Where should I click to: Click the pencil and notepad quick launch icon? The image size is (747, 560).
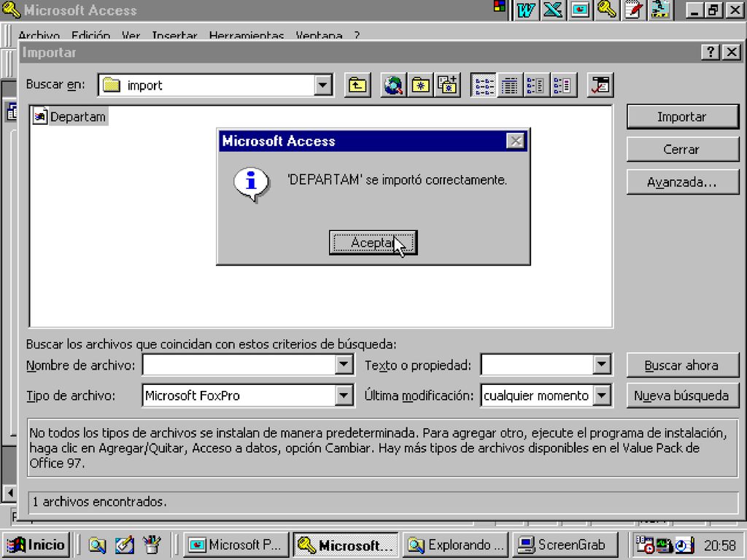(125, 545)
